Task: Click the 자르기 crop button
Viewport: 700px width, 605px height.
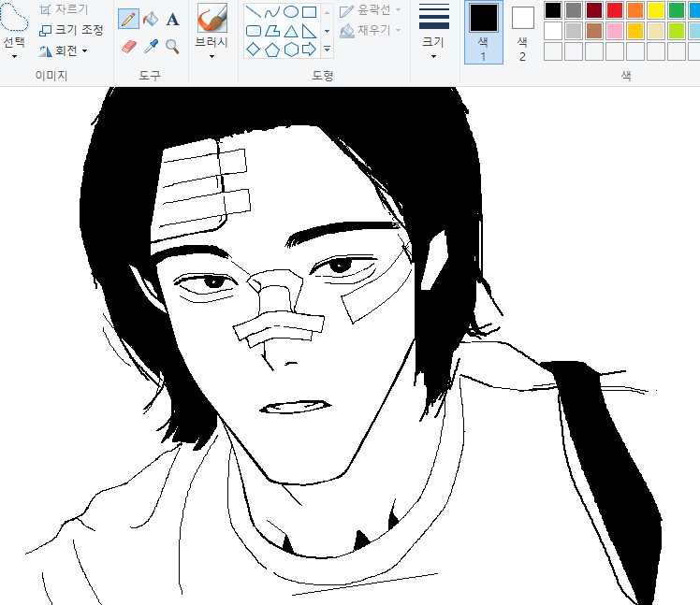Action: [65, 9]
